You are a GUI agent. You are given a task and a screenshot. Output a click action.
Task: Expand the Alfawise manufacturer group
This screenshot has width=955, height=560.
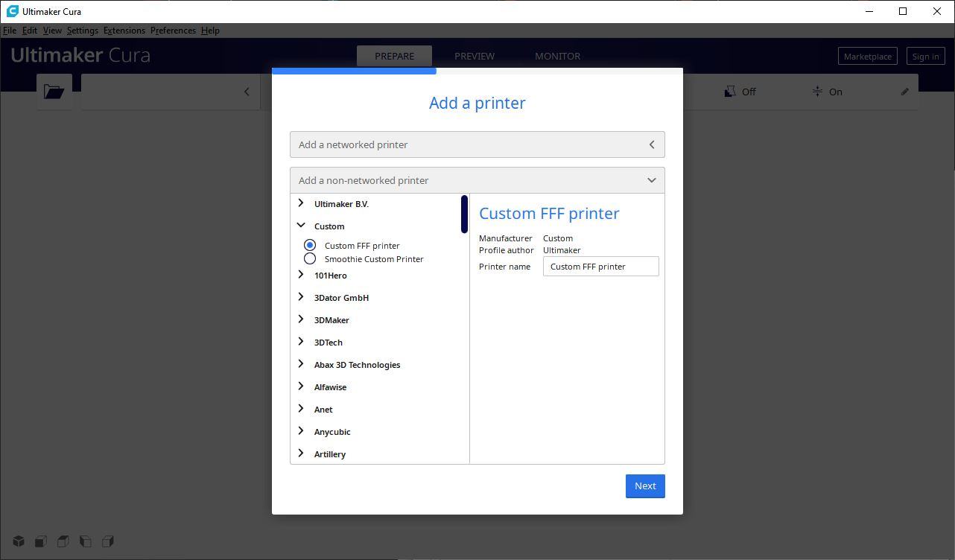(x=301, y=386)
